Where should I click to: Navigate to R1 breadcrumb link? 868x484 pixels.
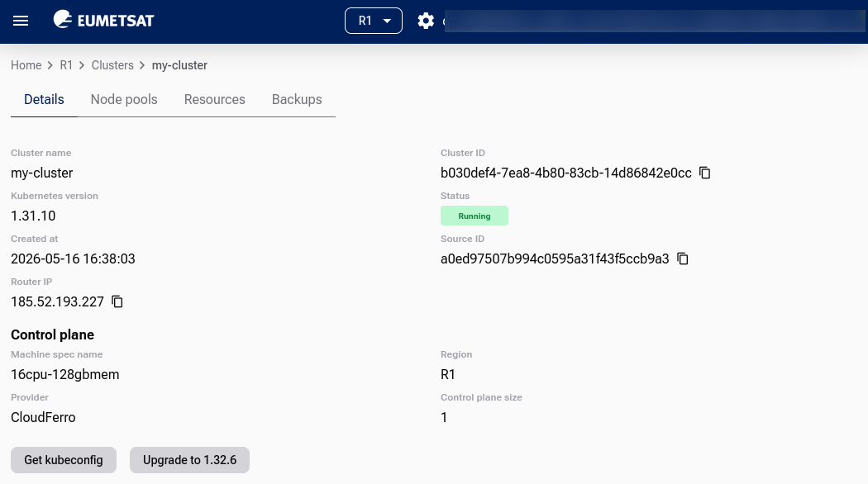(x=66, y=65)
